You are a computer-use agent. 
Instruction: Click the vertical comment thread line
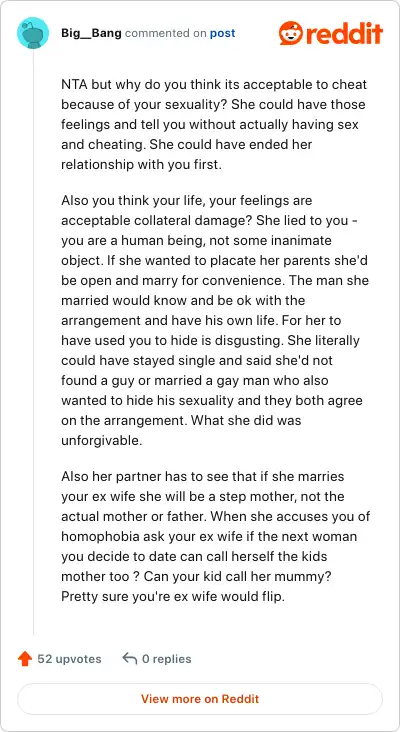pyautogui.click(x=33, y=342)
